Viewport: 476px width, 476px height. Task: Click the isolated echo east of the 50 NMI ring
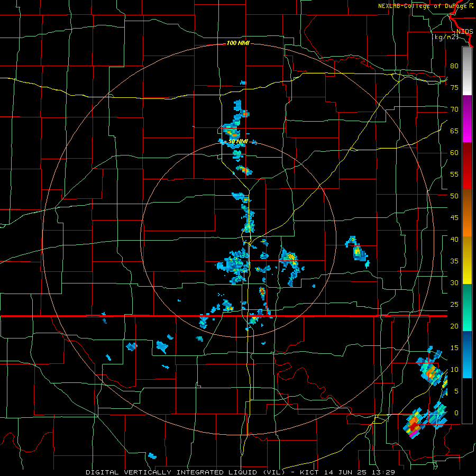358,251
